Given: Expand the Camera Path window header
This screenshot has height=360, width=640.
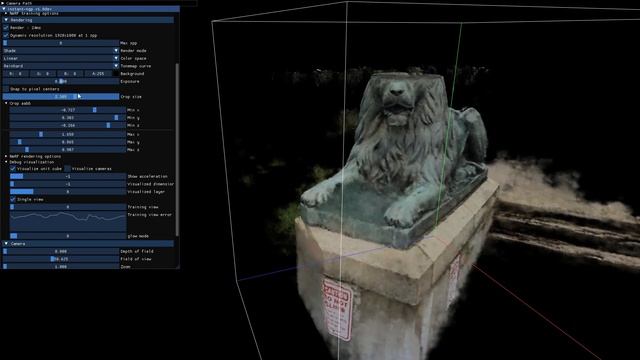Looking at the screenshot, I should 98,2.
